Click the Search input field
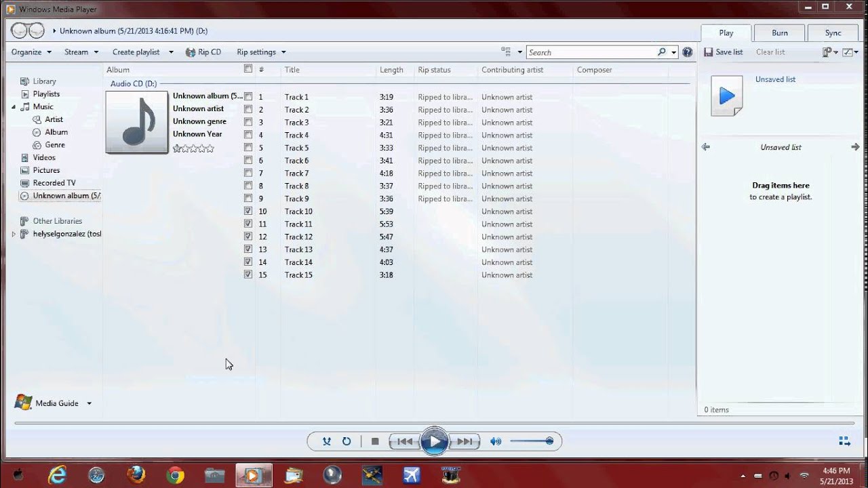868x488 pixels. pyautogui.click(x=591, y=52)
